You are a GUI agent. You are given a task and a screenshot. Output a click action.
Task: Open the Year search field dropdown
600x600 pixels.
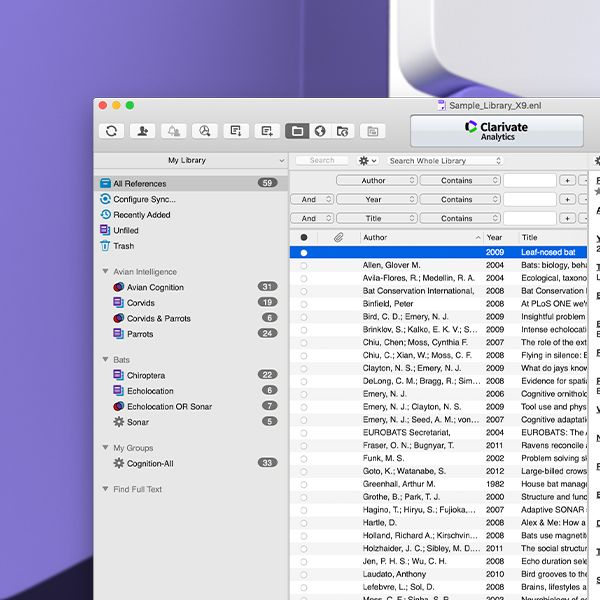(377, 199)
